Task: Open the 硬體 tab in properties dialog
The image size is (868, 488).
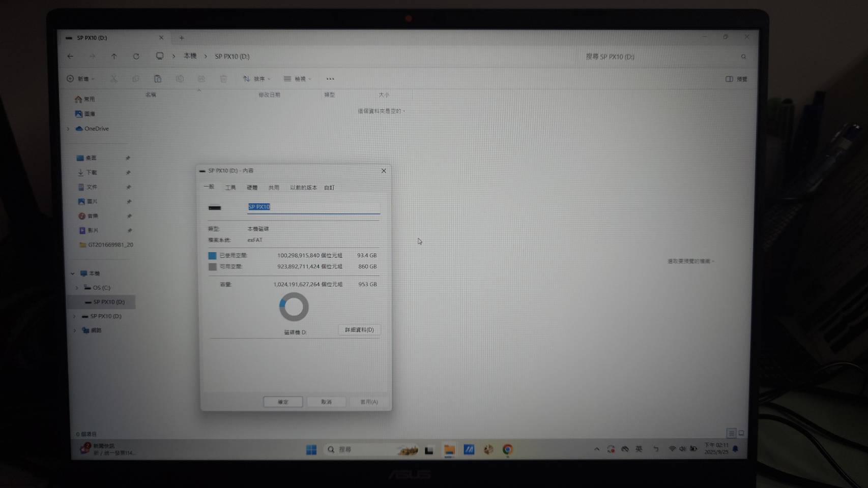Action: (252, 188)
